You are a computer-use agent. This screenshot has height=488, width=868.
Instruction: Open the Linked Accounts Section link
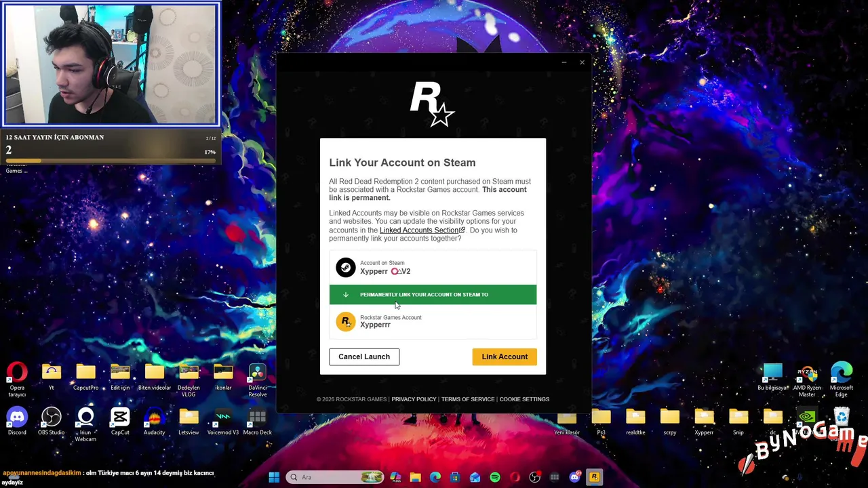pyautogui.click(x=422, y=230)
